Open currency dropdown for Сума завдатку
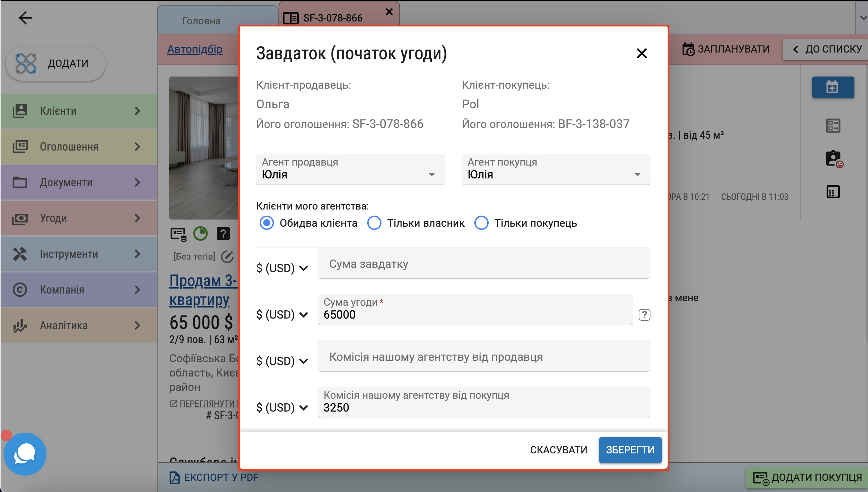Screen dimensions: 868x492 point(282,268)
